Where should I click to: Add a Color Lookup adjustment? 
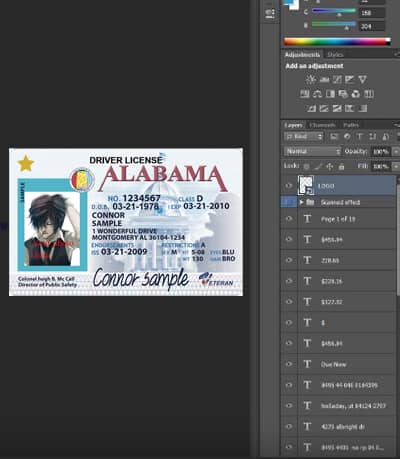click(368, 94)
